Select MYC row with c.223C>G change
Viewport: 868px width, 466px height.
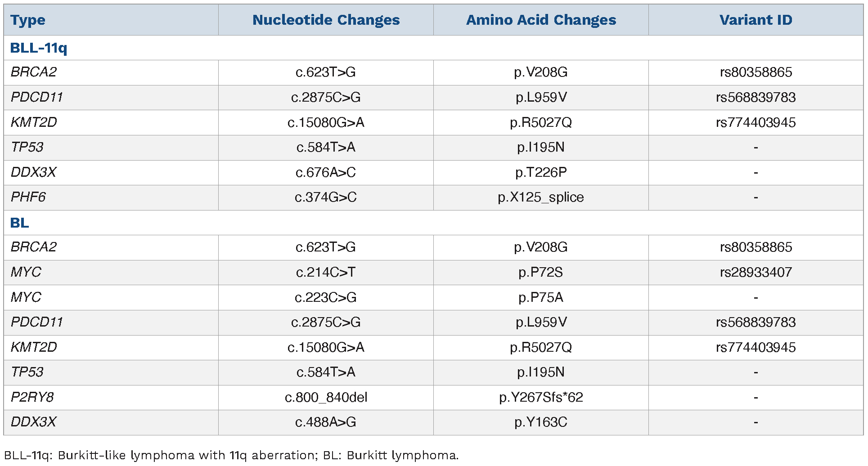[x=26, y=297]
